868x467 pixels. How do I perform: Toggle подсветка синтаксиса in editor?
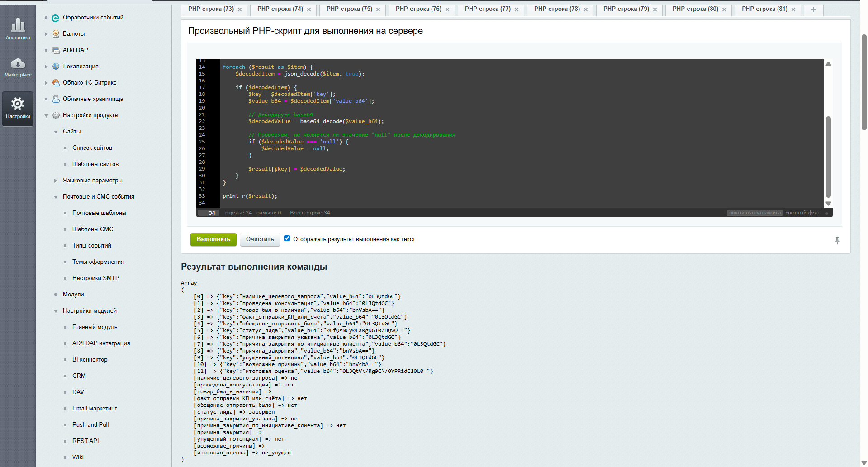pos(754,213)
